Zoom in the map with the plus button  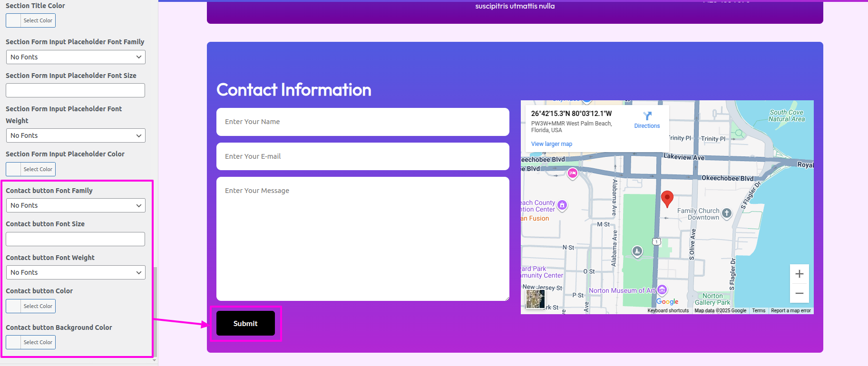click(799, 274)
